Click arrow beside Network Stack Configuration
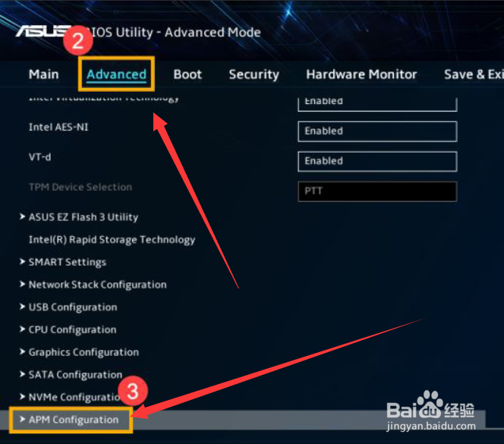Viewport: 504px width, 444px height. pos(22,284)
